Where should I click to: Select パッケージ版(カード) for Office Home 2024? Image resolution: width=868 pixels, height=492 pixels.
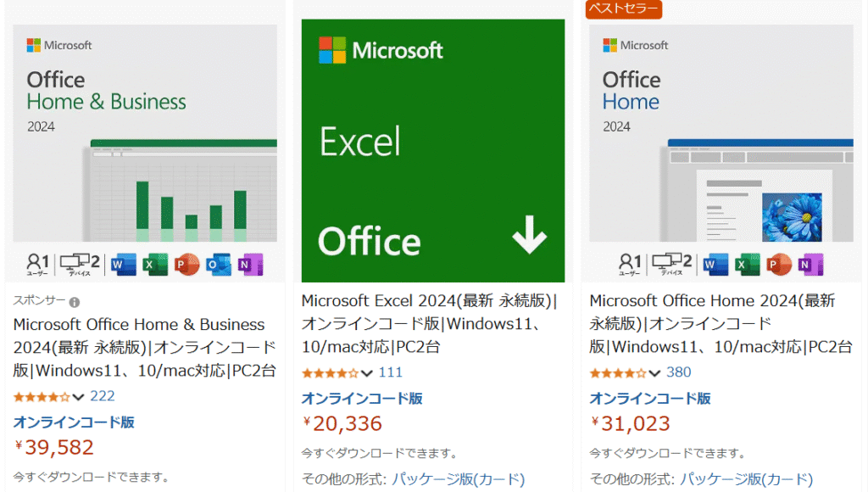(746, 478)
